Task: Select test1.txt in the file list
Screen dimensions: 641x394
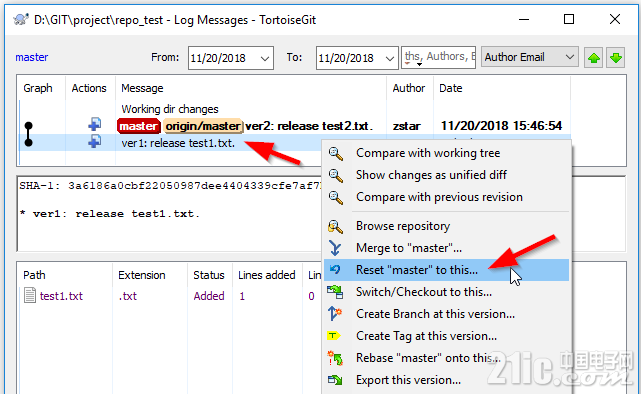Action: coord(61,296)
